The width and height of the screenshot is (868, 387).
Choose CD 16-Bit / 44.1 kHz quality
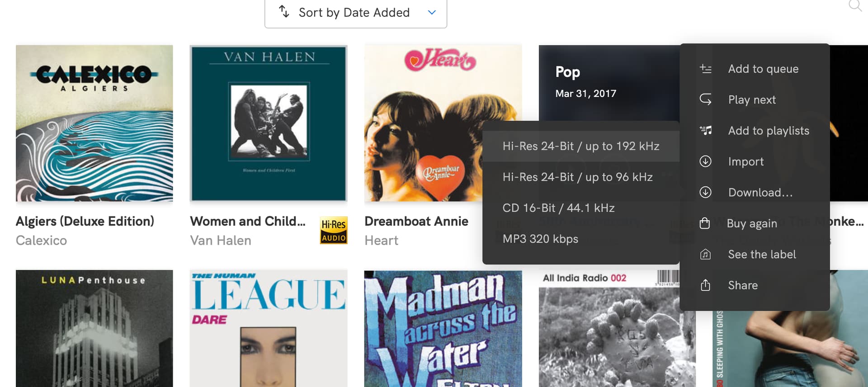click(581, 208)
